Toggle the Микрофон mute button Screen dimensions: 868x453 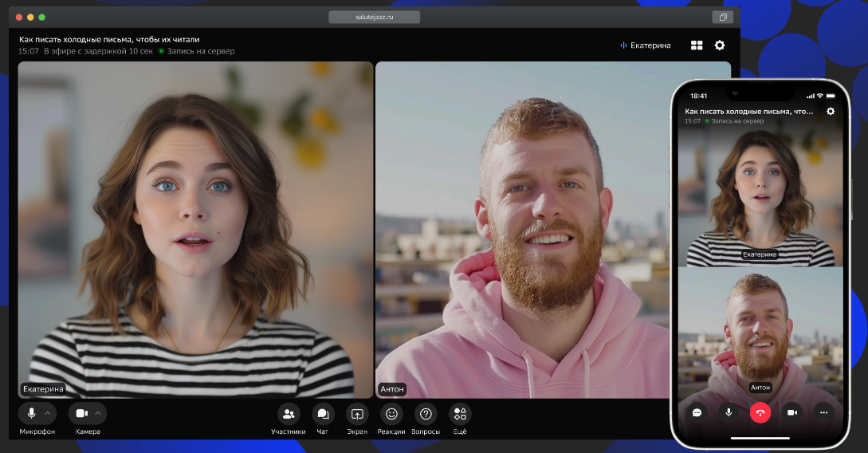[x=31, y=413]
